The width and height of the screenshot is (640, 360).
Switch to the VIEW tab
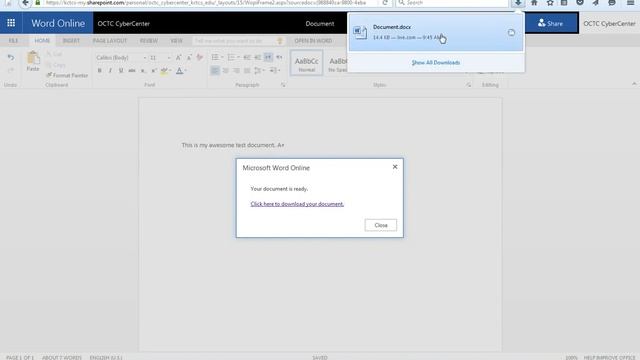pyautogui.click(x=176, y=41)
